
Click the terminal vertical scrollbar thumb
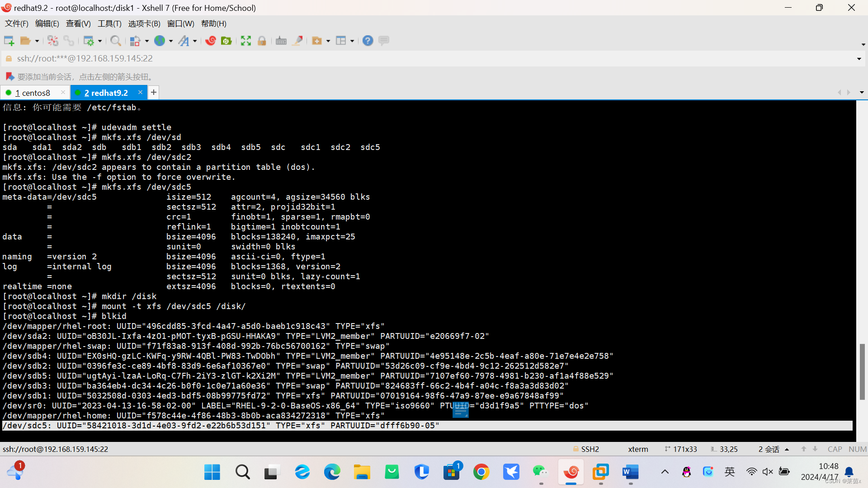862,371
